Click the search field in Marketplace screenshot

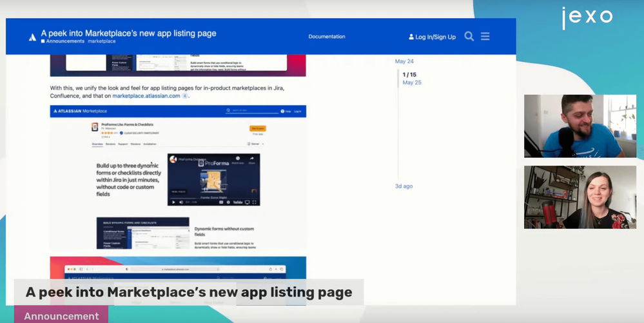pos(252,111)
